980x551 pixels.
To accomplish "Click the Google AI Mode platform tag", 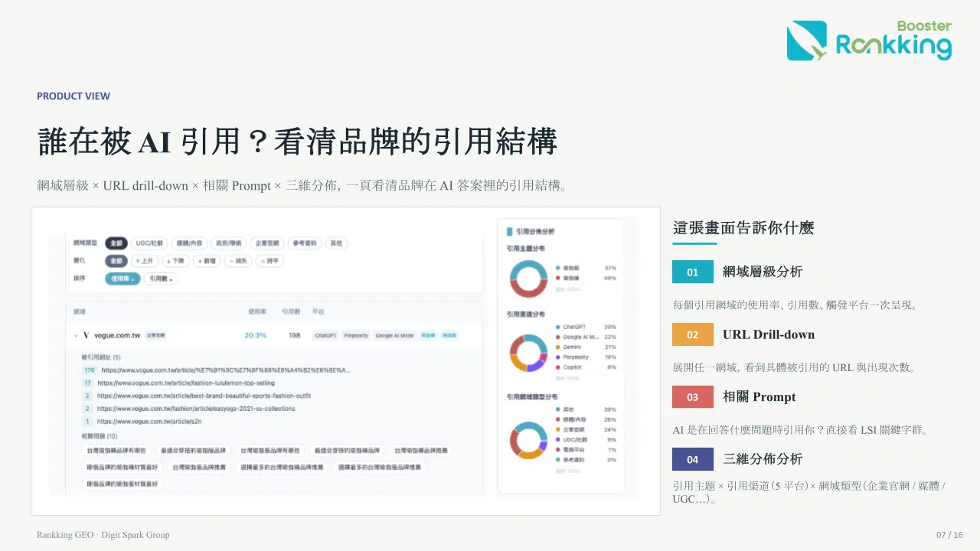I will click(x=394, y=335).
